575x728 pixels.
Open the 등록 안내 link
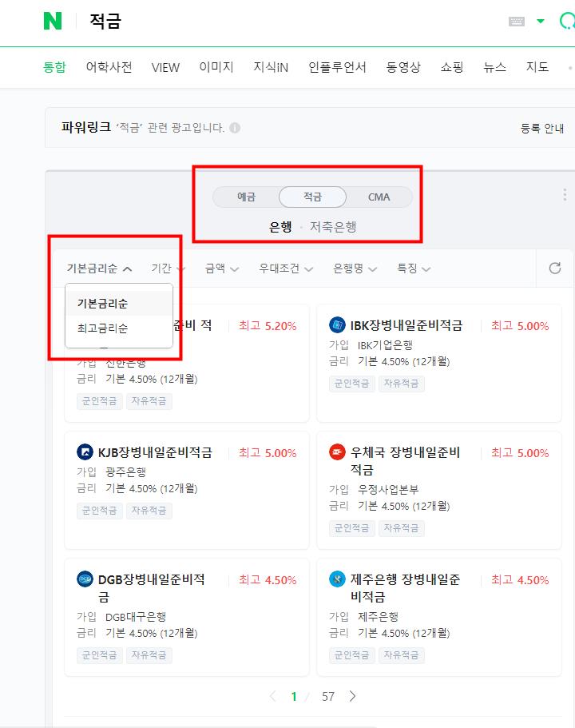pyautogui.click(x=542, y=129)
